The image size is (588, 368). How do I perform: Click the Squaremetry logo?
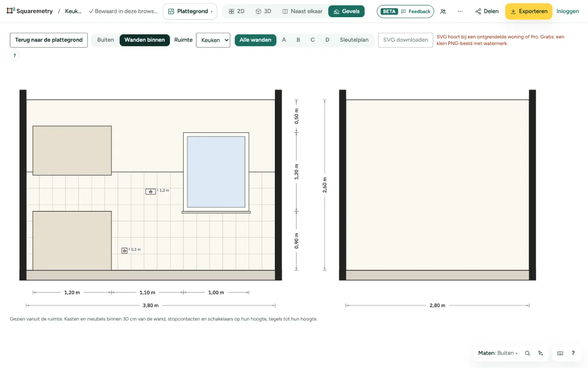click(x=29, y=11)
